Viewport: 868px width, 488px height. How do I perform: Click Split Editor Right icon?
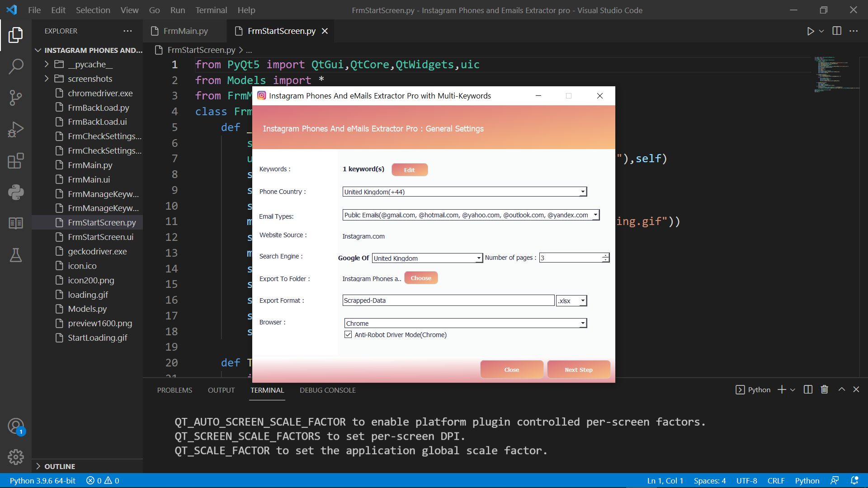(x=837, y=31)
